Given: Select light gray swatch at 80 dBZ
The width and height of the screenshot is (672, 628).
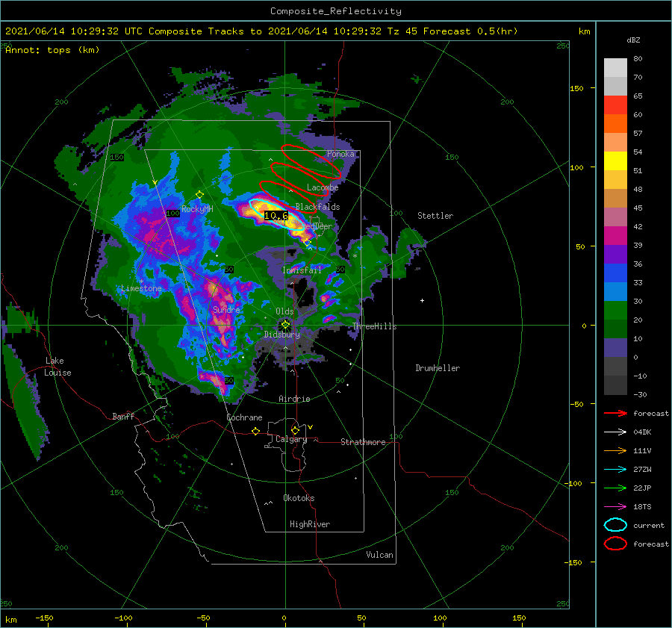Looking at the screenshot, I should pos(615,68).
